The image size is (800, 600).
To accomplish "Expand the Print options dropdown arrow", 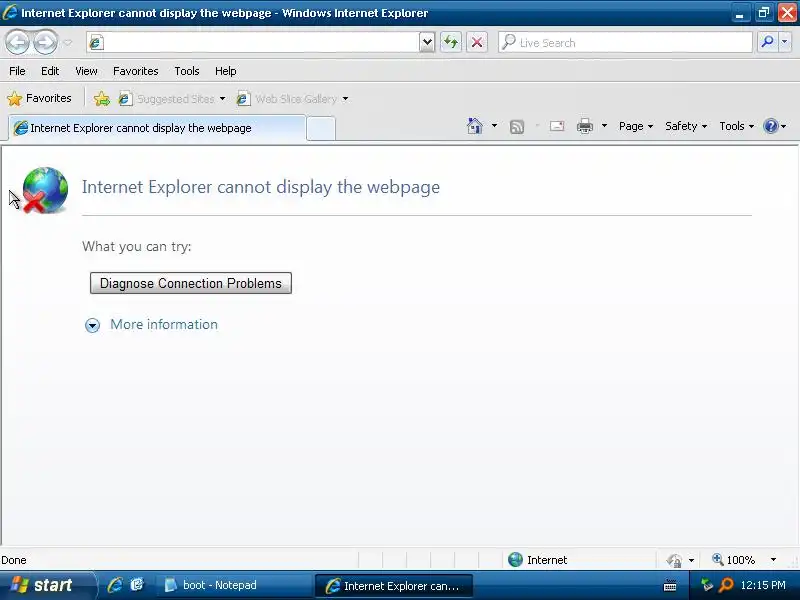I will pyautogui.click(x=604, y=126).
